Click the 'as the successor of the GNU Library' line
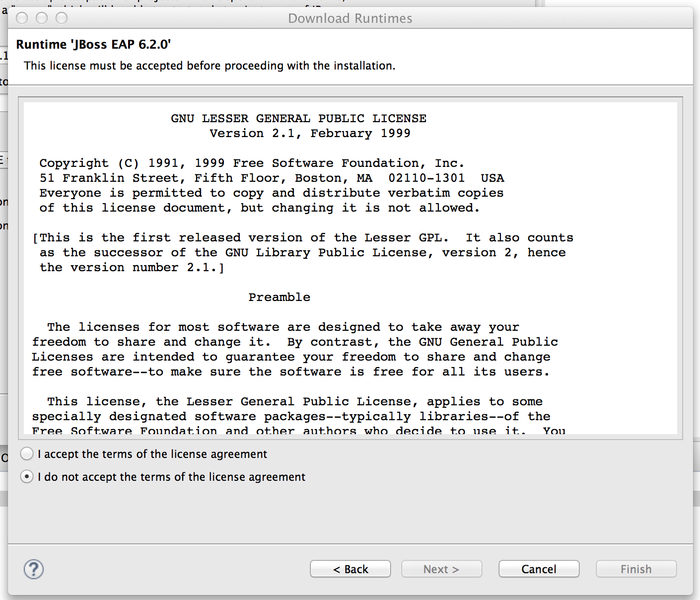Image resolution: width=700 pixels, height=600 pixels. click(x=303, y=253)
